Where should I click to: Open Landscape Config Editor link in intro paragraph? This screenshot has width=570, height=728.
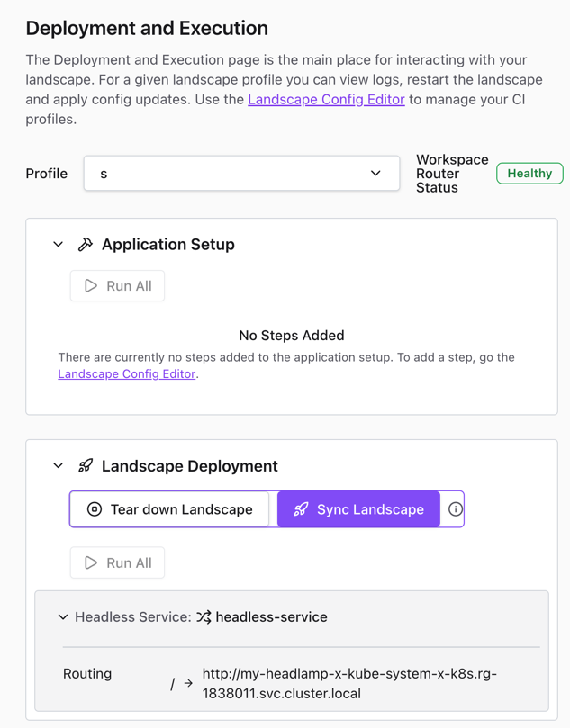tap(326, 99)
